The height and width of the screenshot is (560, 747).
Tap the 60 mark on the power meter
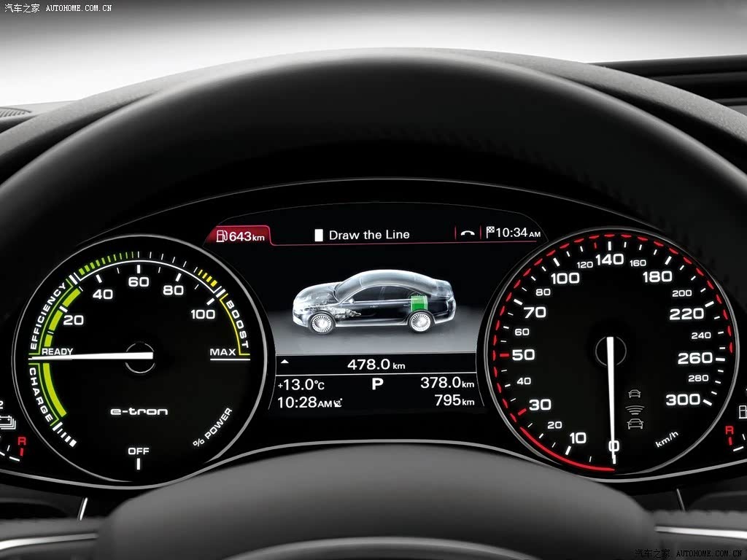coord(139,282)
